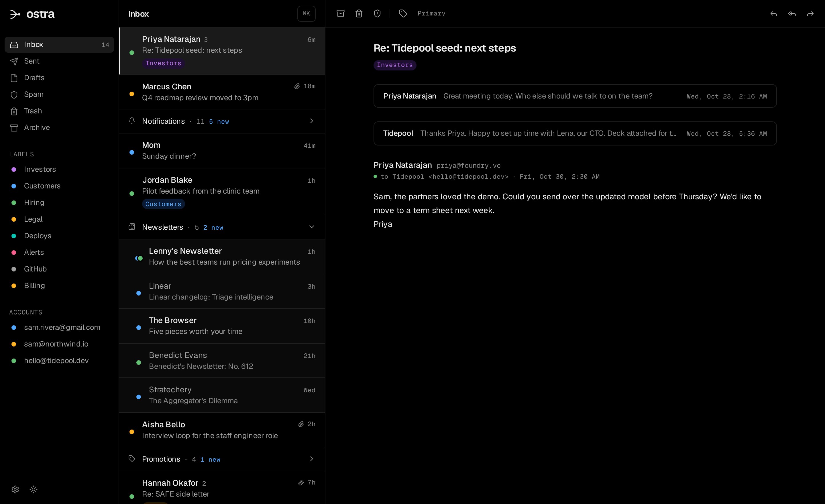
Task: Click the Promotions tag icon in the list
Action: click(132, 458)
